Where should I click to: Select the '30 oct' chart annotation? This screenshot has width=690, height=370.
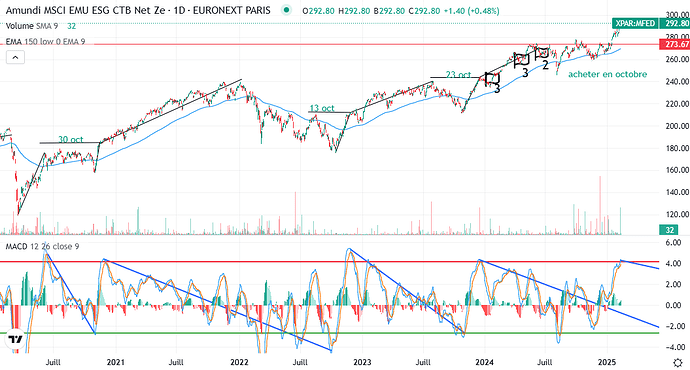pos(70,139)
